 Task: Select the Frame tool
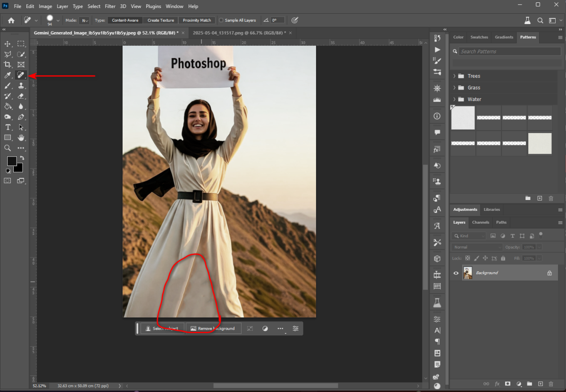pyautogui.click(x=21, y=65)
